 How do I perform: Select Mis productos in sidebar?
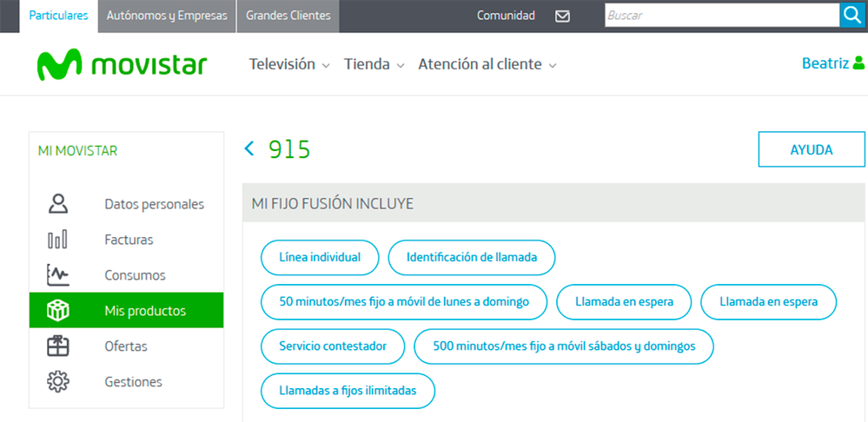pyautogui.click(x=126, y=310)
